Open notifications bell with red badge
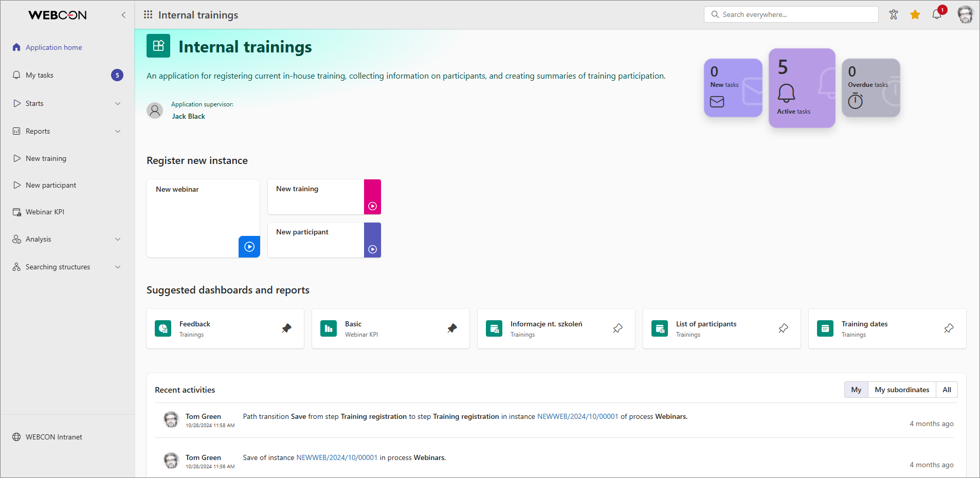The image size is (980, 478). pyautogui.click(x=937, y=14)
